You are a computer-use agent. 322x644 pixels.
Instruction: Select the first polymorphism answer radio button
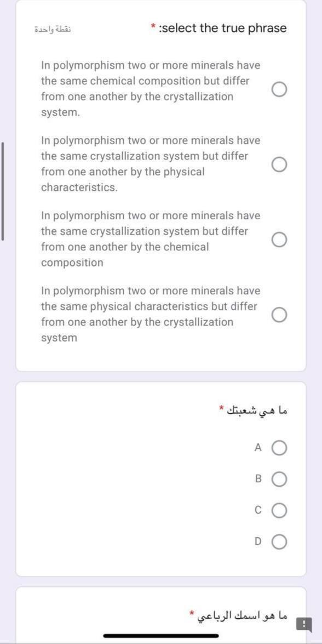tap(280, 89)
